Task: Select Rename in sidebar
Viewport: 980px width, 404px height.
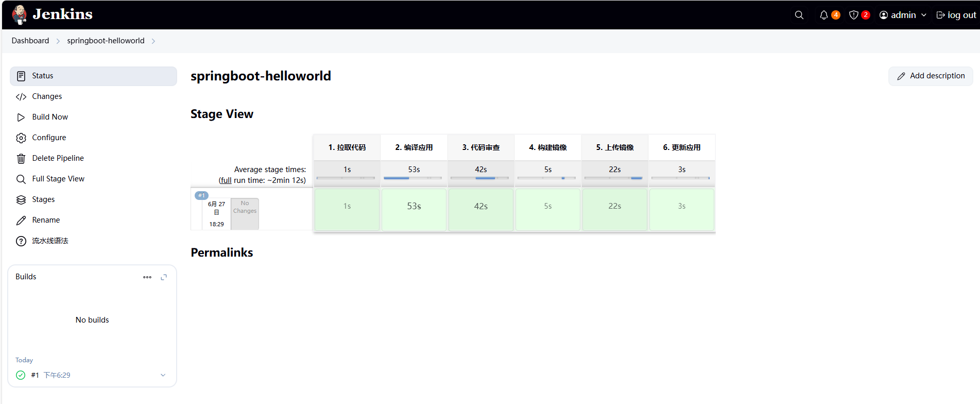Action: pos(93,220)
